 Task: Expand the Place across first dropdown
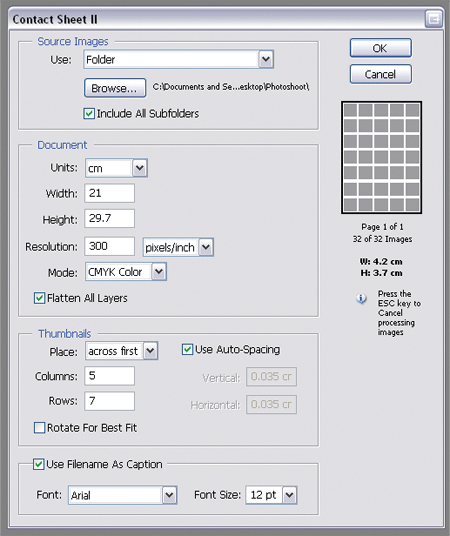(x=150, y=351)
